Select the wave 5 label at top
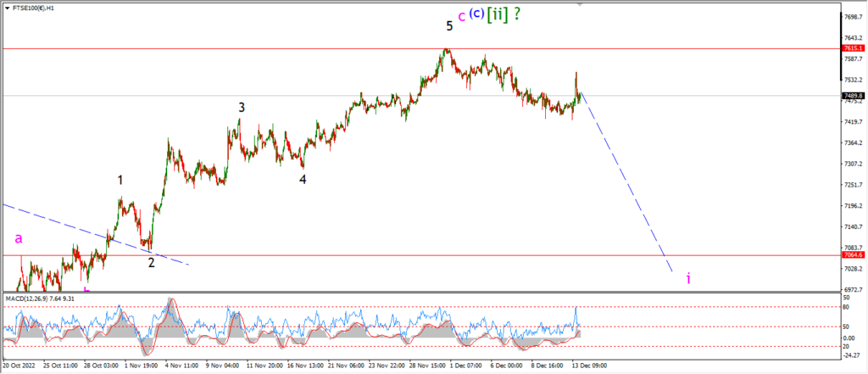This screenshot has height=374, width=868. [449, 25]
